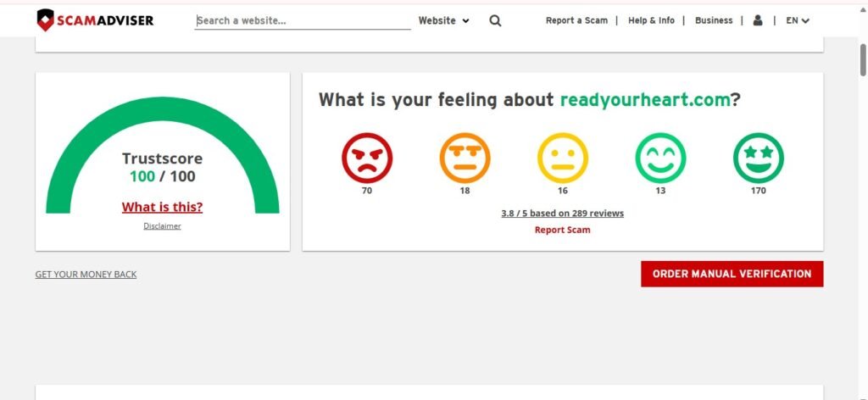
Task: Open the Disclaimer link
Action: tap(162, 225)
